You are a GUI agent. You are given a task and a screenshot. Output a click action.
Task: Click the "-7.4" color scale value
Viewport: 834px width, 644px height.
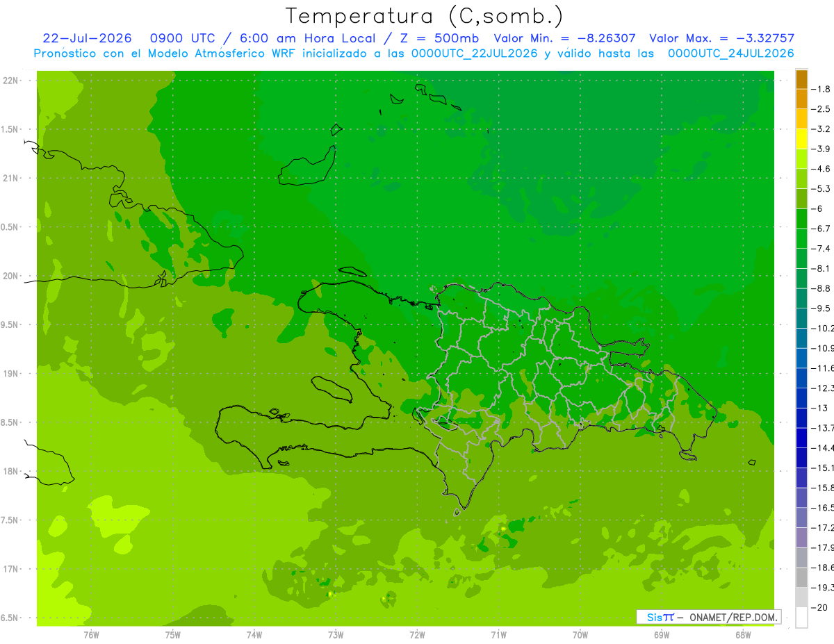(820, 248)
